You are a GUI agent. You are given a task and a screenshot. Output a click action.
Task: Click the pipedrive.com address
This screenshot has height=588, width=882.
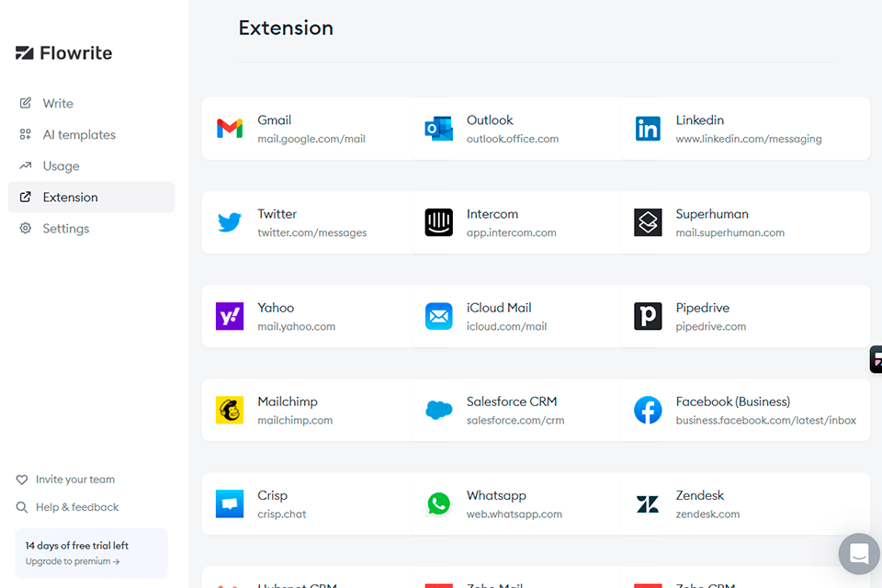click(x=711, y=326)
